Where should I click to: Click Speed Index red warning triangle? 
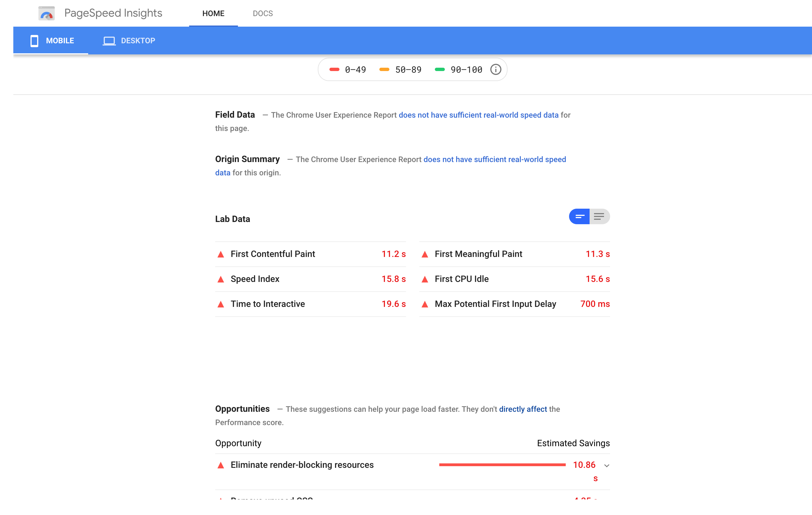point(221,279)
